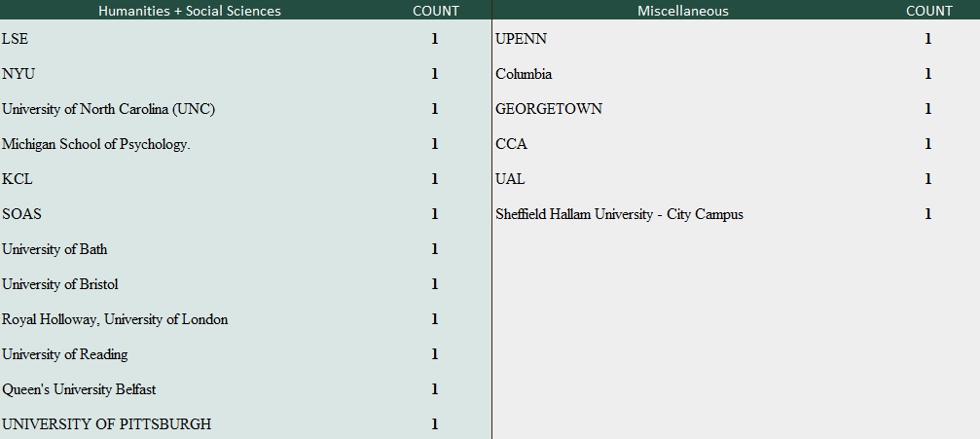The width and height of the screenshot is (980, 439).
Task: Click the count value for Royal Holloway
Action: pyautogui.click(x=435, y=319)
